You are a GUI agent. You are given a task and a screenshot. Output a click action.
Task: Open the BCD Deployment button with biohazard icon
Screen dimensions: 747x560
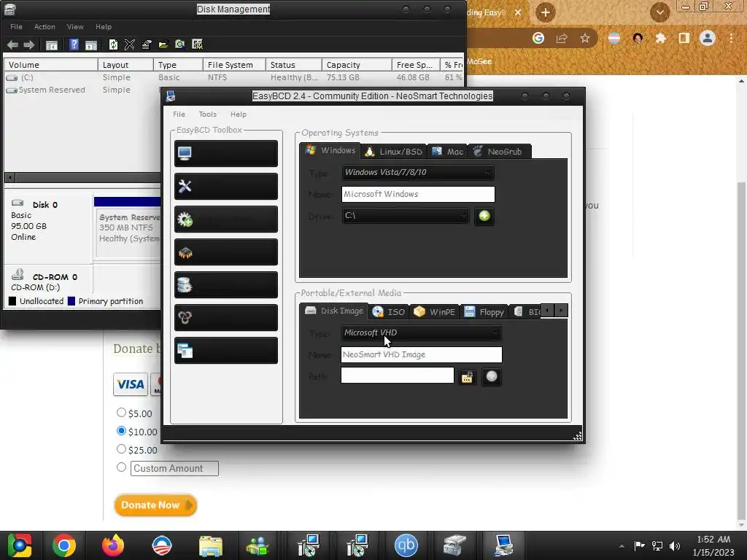226,318
